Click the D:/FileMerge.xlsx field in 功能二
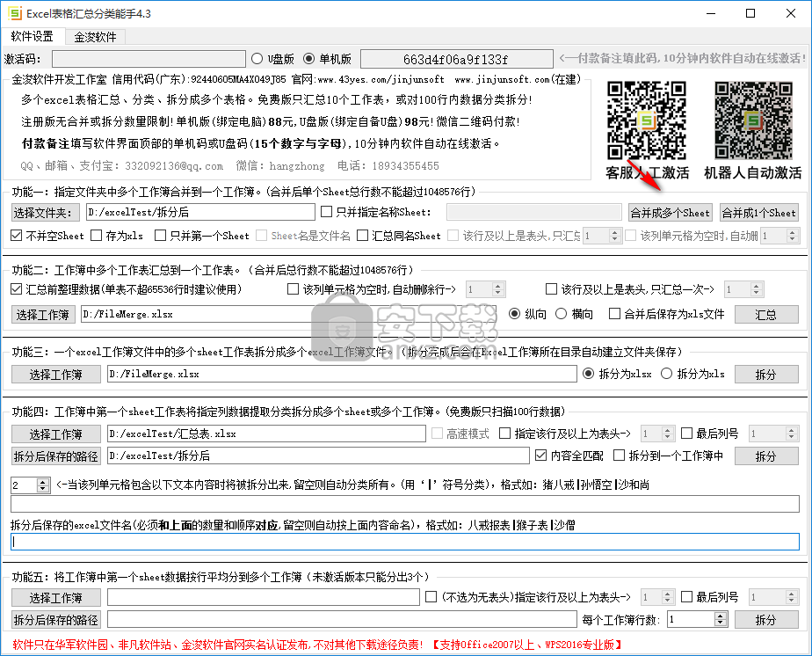 (x=288, y=314)
